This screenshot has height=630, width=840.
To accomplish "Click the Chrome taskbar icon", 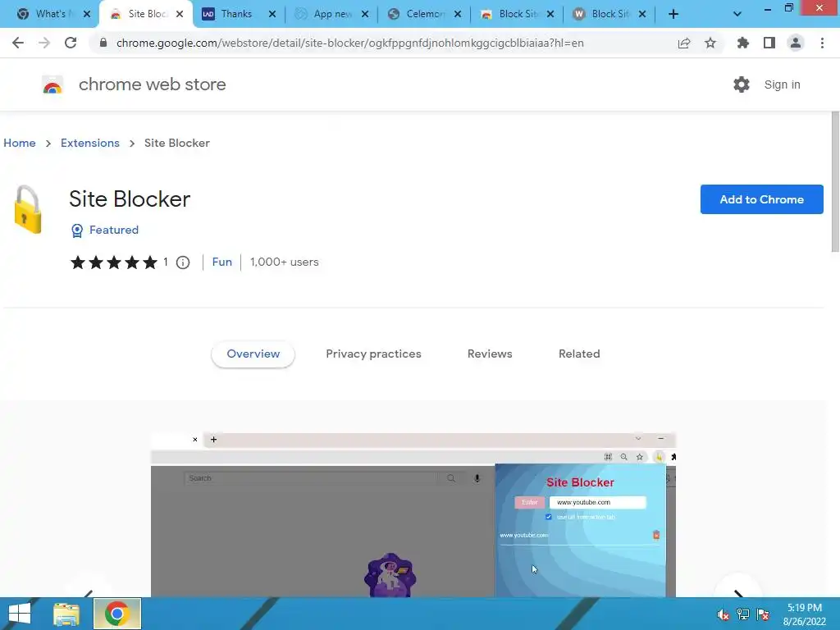I will [x=117, y=614].
